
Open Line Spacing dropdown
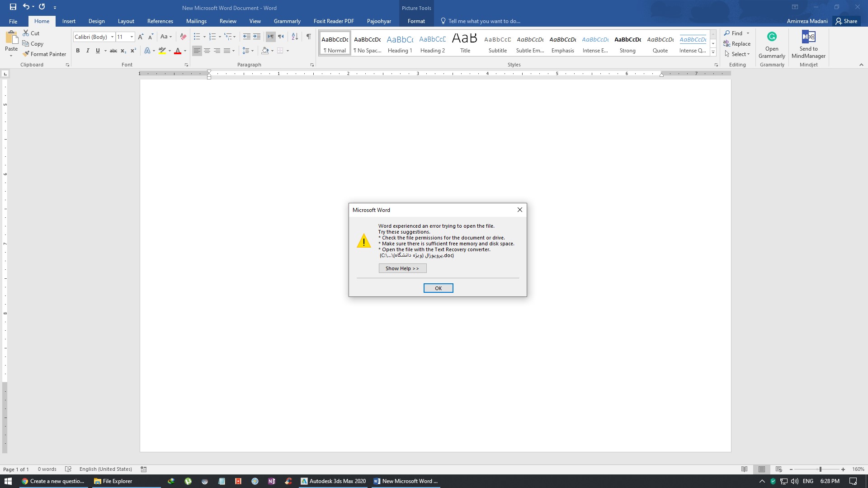pos(248,51)
